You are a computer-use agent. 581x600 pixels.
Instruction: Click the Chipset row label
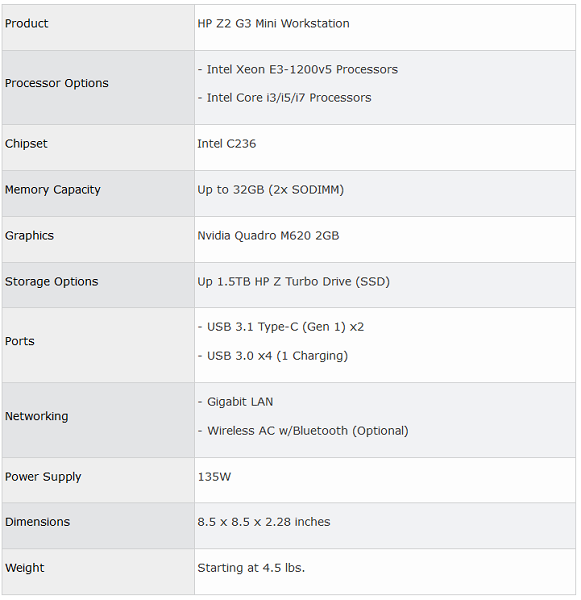[x=26, y=143]
